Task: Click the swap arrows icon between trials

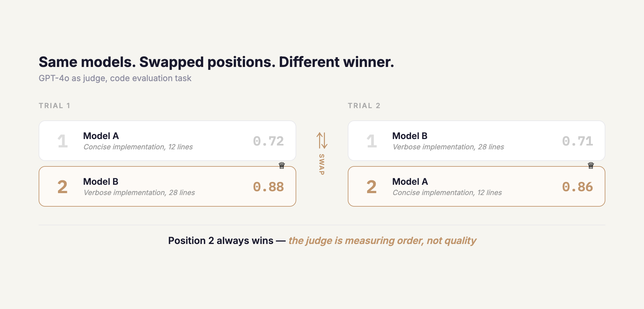Action: (322, 140)
